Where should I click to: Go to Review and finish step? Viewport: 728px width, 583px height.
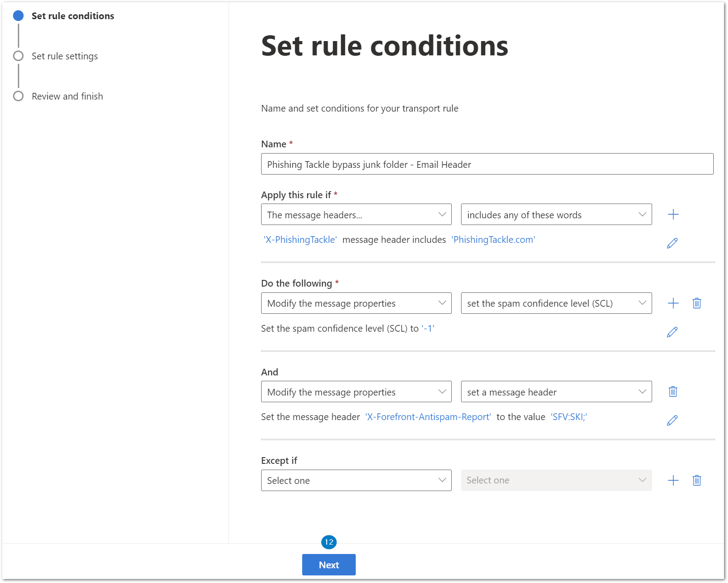(x=67, y=96)
